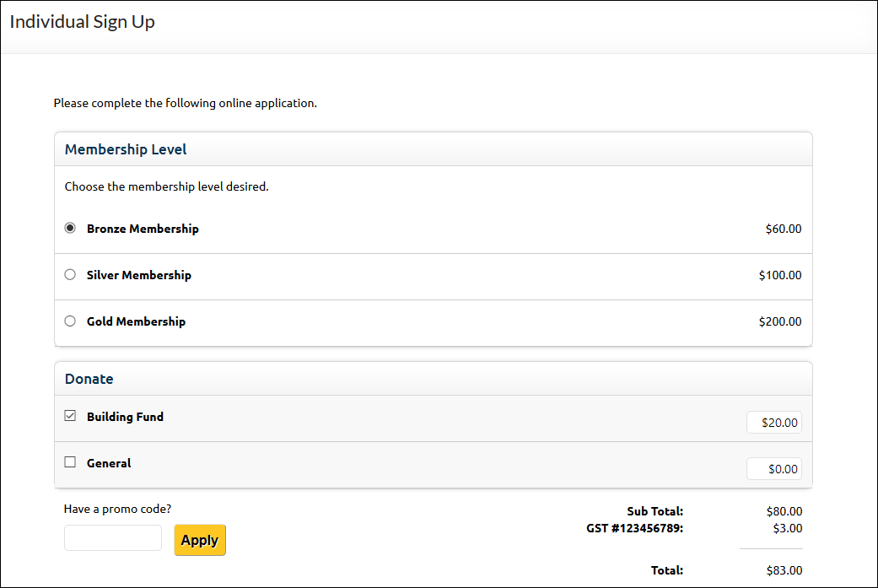Screen dimensions: 878x588
Task: Click the General donation label
Action: (x=109, y=463)
